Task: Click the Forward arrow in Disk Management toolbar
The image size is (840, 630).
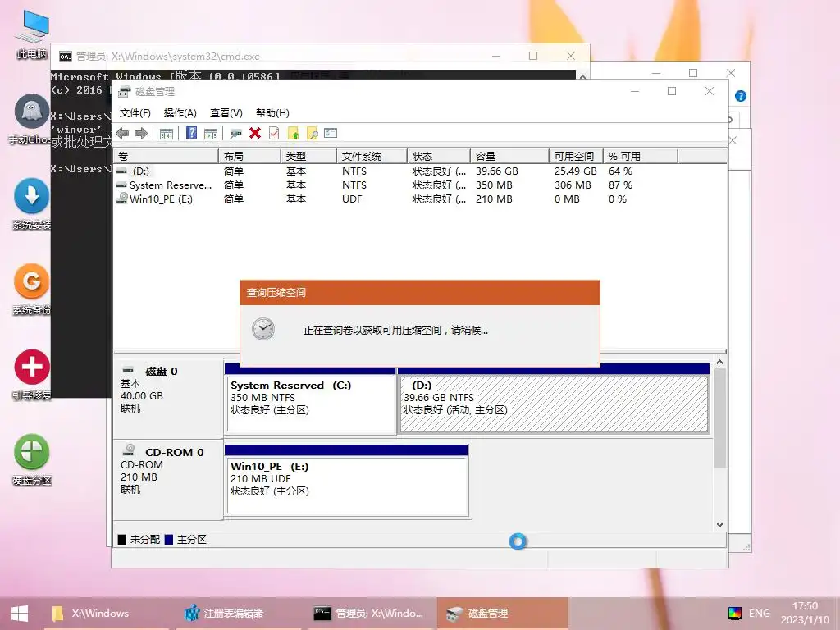Action: click(141, 134)
